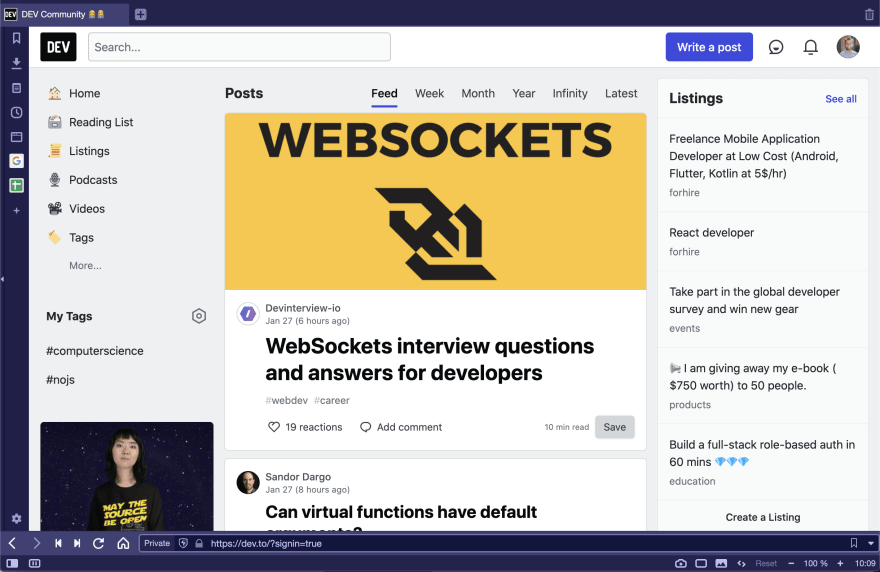Click Create a Listing
Viewport: 880px width, 572px height.
coord(763,517)
